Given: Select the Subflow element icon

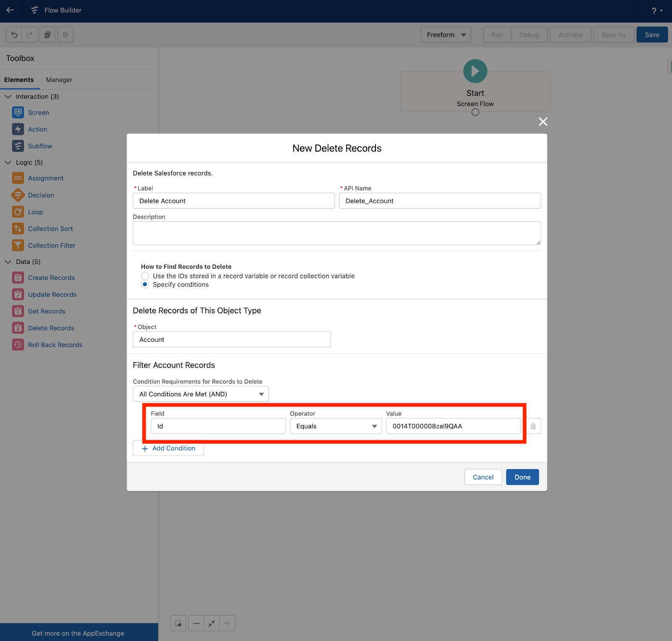Looking at the screenshot, I should 18,146.
